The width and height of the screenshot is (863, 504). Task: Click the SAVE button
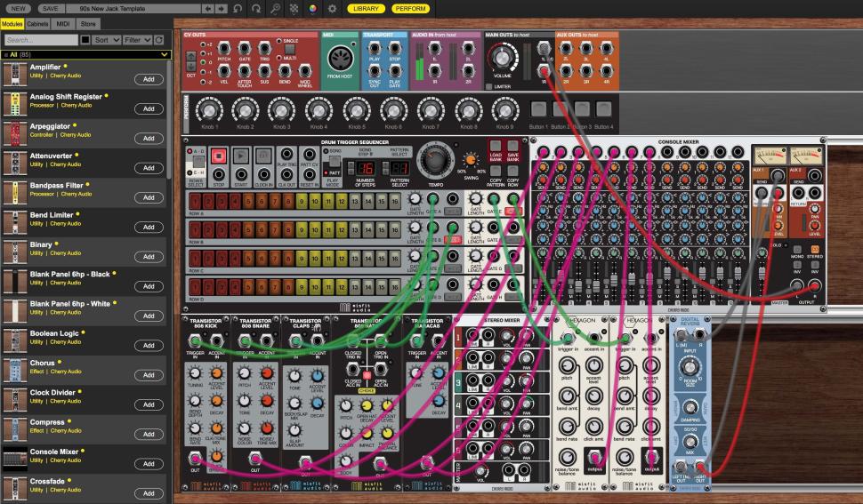[50, 9]
